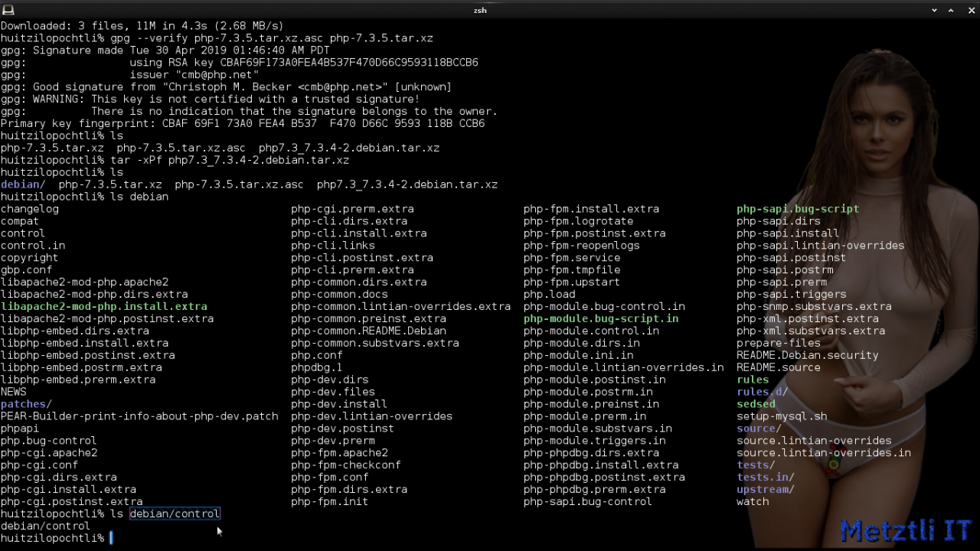Click highlighted 'debian/control' command argument
Image resolution: width=980 pixels, height=551 pixels.
(x=175, y=514)
